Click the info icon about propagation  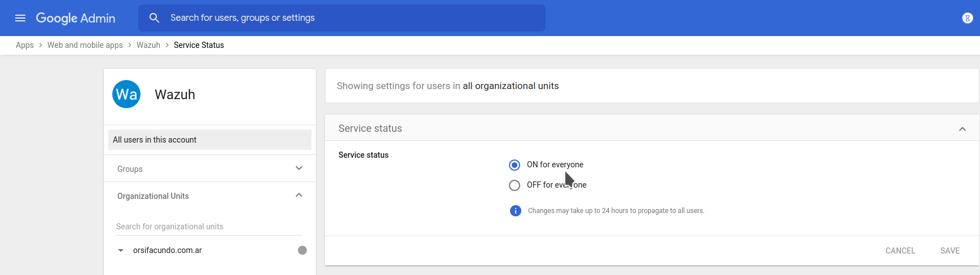(x=515, y=211)
